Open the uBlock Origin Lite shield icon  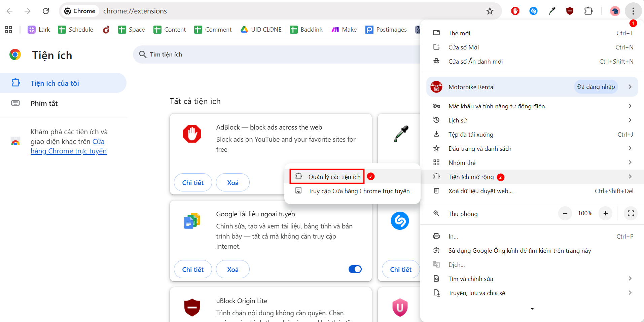tap(570, 11)
